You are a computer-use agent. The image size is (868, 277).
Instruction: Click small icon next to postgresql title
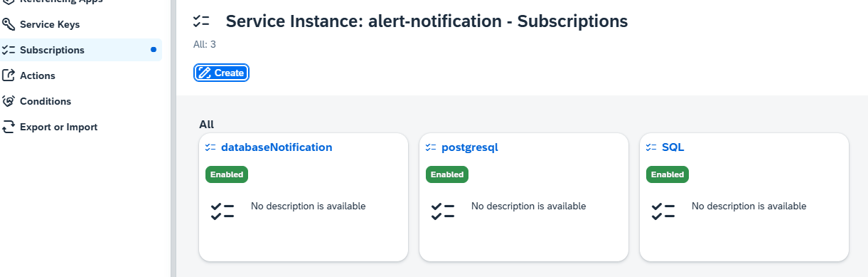(x=431, y=147)
